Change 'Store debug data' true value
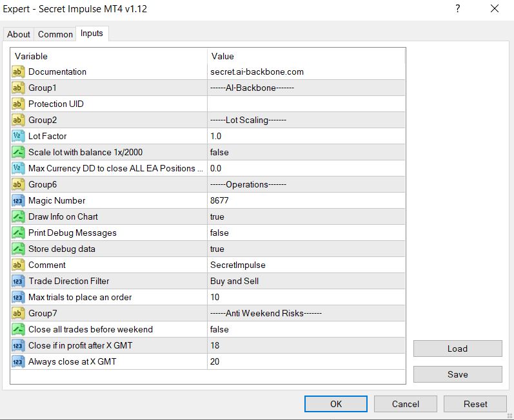The height and width of the screenshot is (420, 514). [306, 249]
